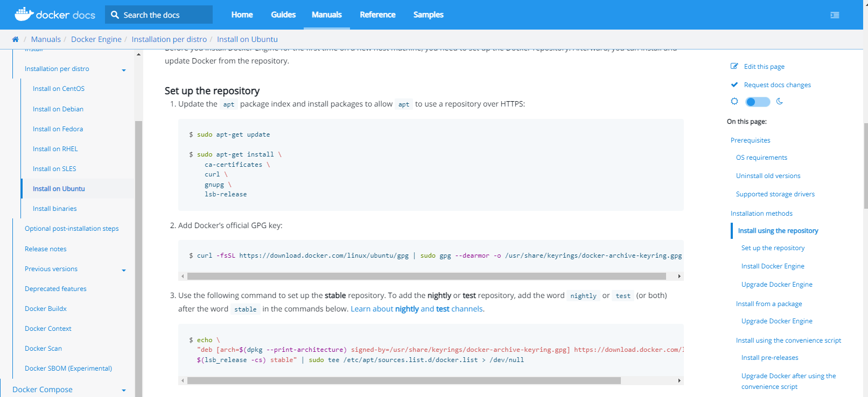The height and width of the screenshot is (397, 868).
Task: Open the Guides tab
Action: click(x=283, y=15)
